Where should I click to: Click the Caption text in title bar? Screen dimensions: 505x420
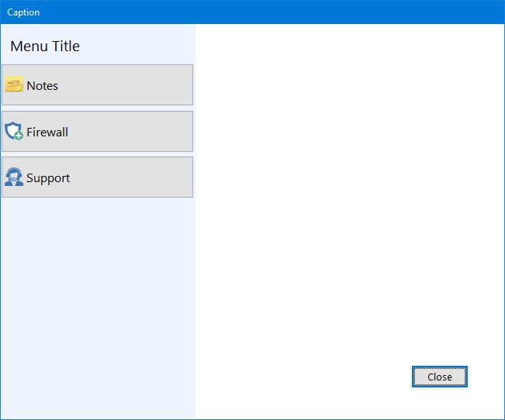[x=23, y=12]
